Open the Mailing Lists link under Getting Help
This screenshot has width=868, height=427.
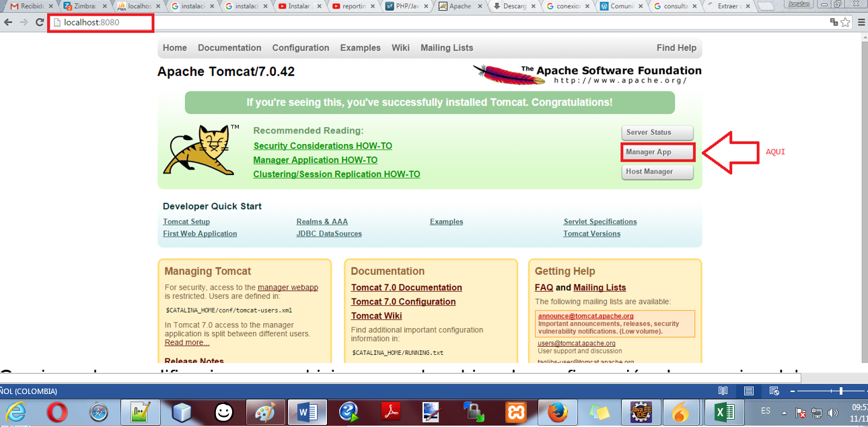coord(600,288)
